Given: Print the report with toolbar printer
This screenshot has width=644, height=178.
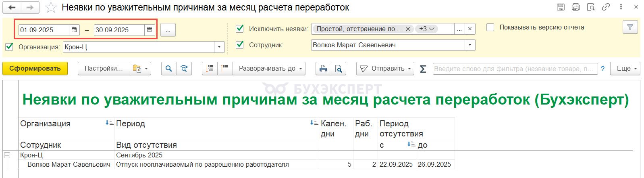Looking at the screenshot, I should click(x=323, y=69).
